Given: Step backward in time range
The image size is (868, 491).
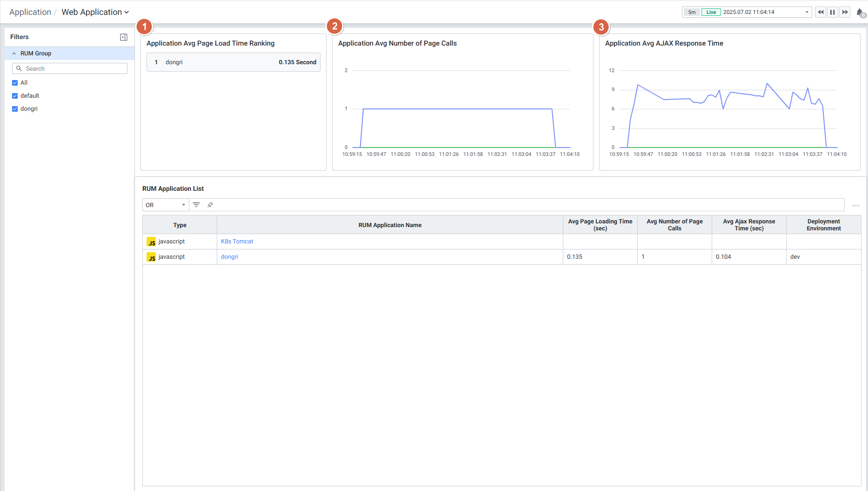Looking at the screenshot, I should coord(821,12).
